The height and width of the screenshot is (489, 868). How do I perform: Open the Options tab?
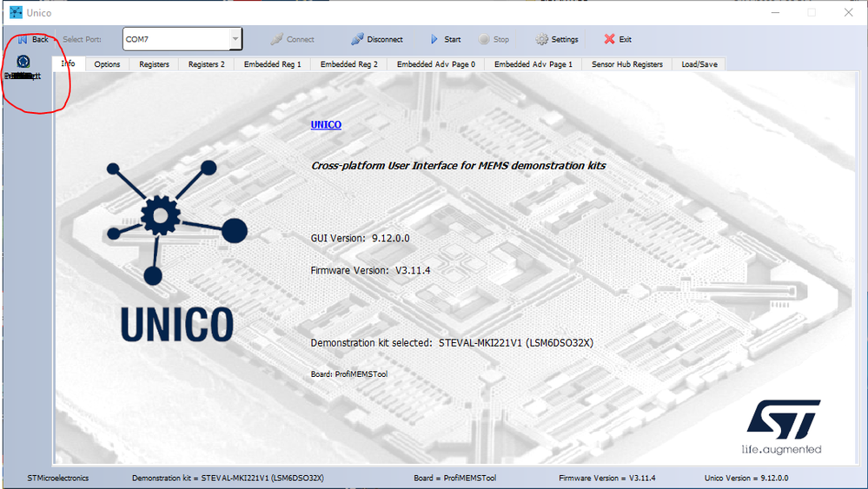click(x=107, y=64)
